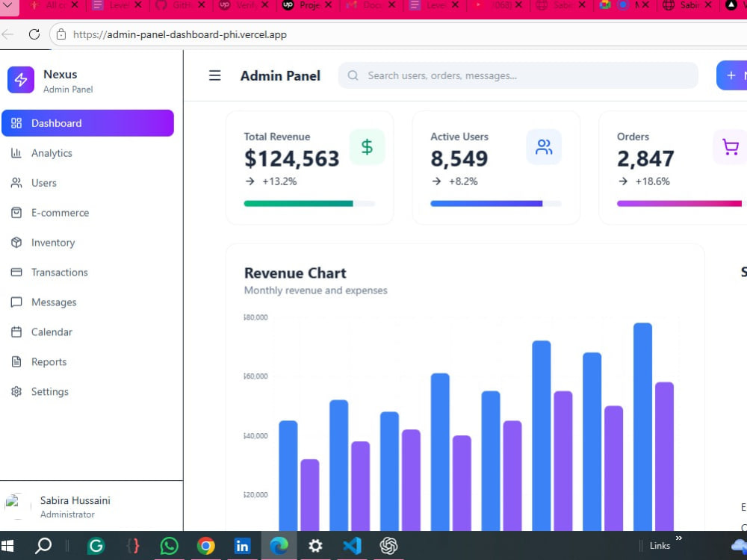
Task: Reload the page with the refresh icon
Action: (x=34, y=34)
